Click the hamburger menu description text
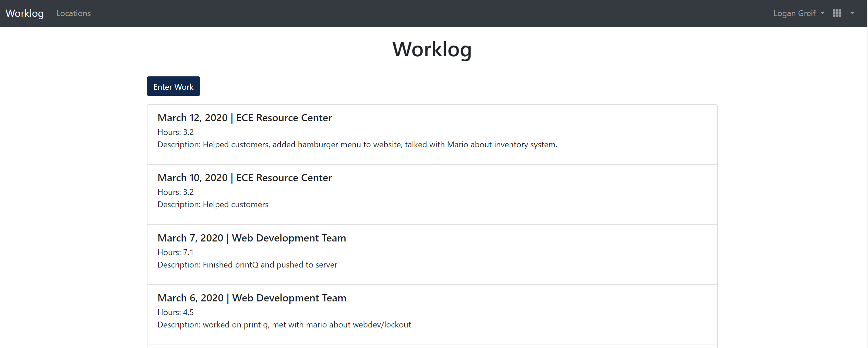Viewport: 868px width, 348px height. click(x=357, y=145)
